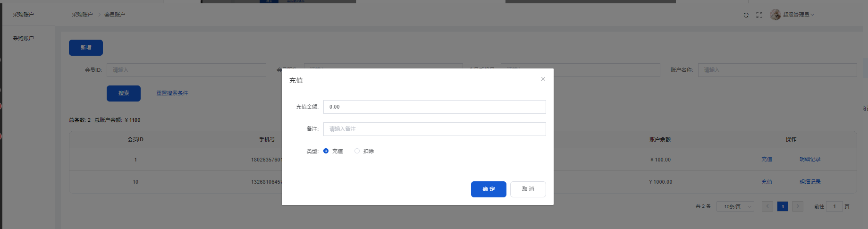Confirm recharge with 确定 button
This screenshot has width=868, height=229.
point(489,189)
